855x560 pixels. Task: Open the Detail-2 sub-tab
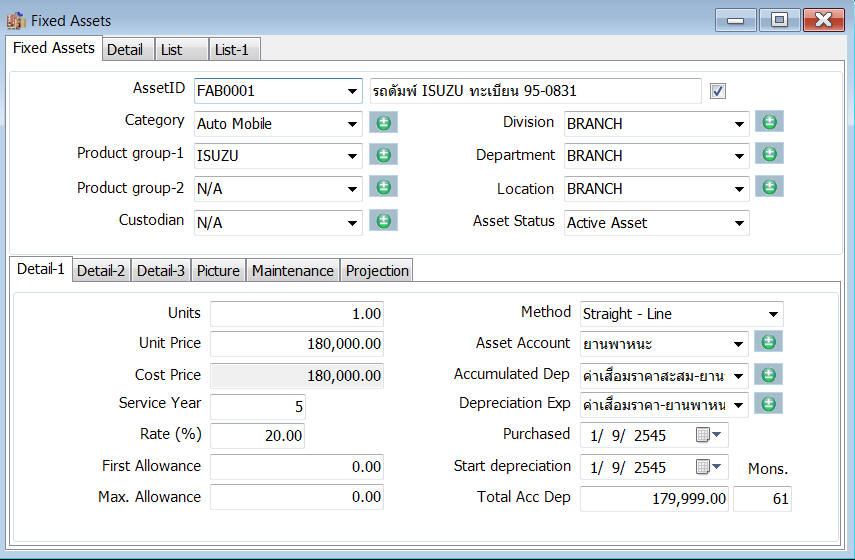(x=101, y=270)
